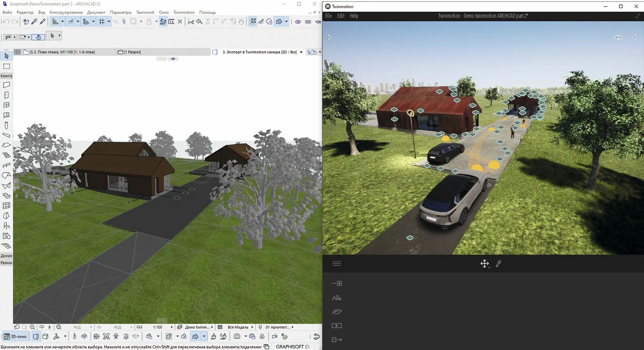Image resolution: width=644 pixels, height=350 pixels.
Task: Click the Inject Parameters syringe icon
Action: click(x=43, y=22)
